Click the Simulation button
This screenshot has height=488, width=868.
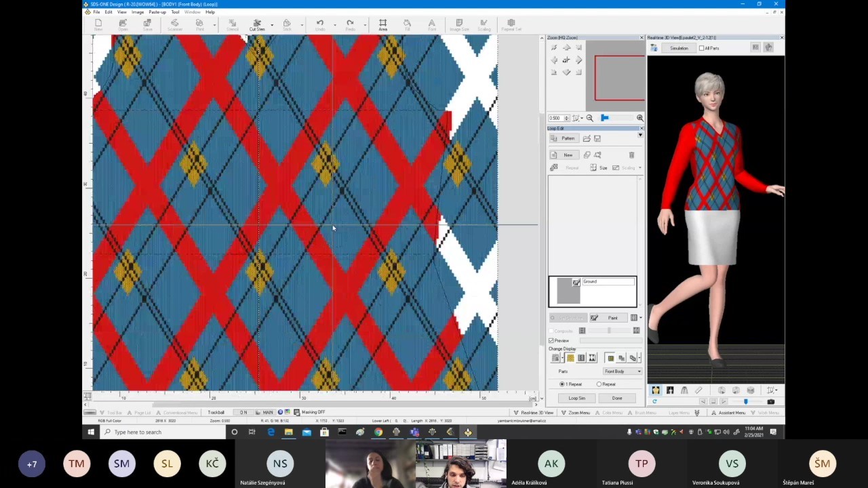679,48
